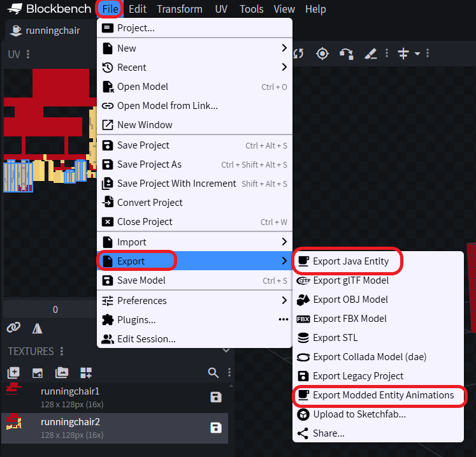Open the Tools menu
This screenshot has height=457, width=476.
pyautogui.click(x=251, y=9)
